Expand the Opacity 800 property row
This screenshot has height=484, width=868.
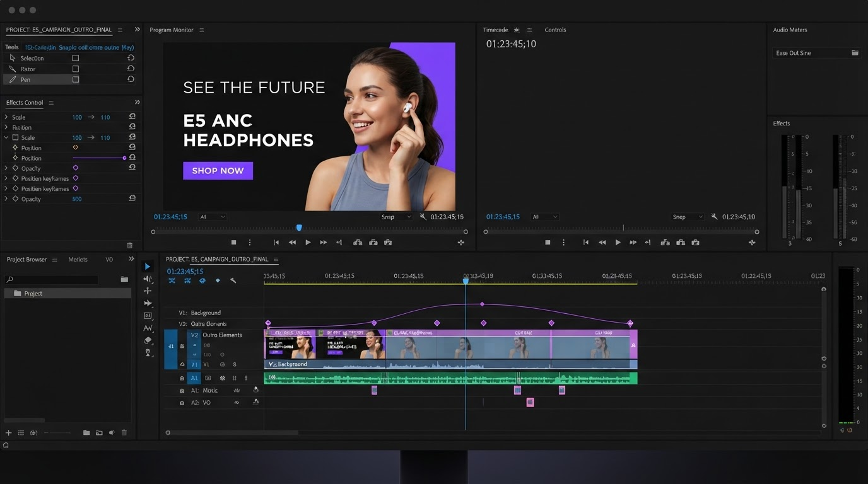click(x=6, y=199)
